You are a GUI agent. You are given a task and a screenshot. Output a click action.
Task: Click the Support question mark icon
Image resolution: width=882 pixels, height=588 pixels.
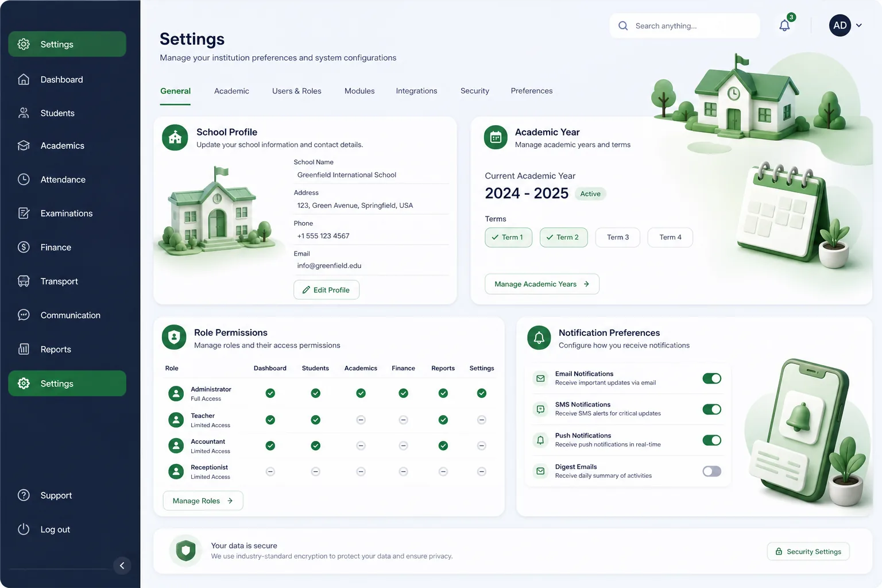coord(24,495)
